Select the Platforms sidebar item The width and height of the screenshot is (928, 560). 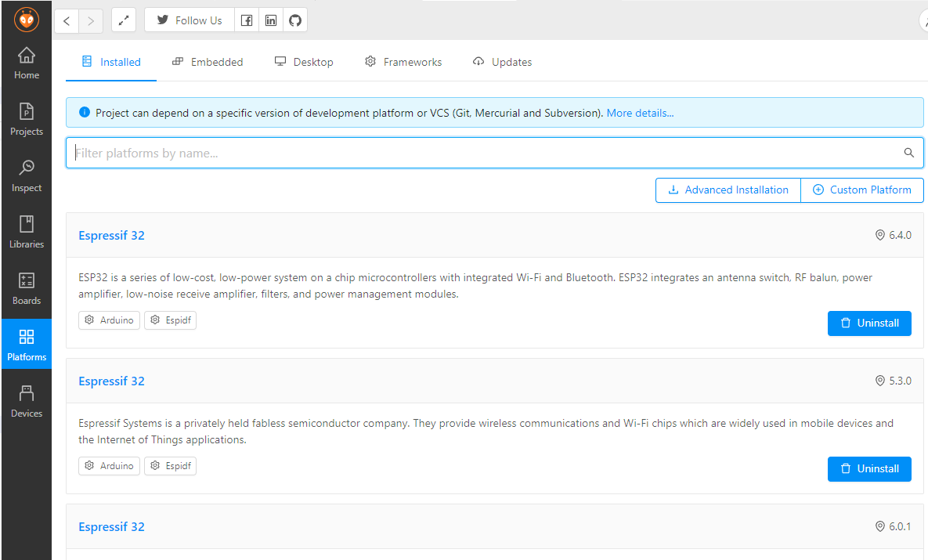(27, 345)
